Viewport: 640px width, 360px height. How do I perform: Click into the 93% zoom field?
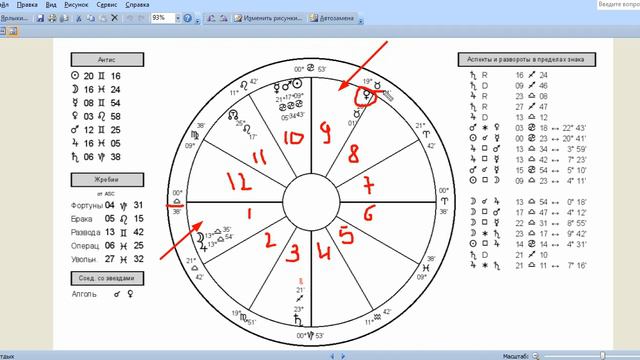[162, 18]
